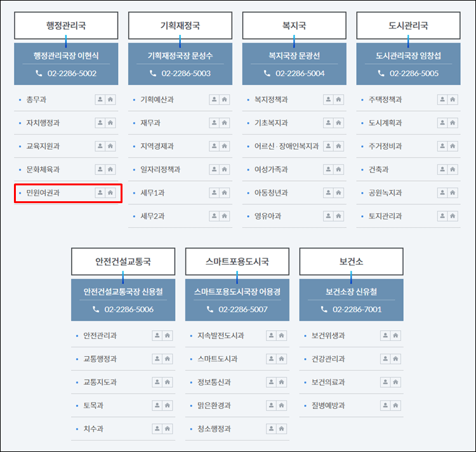Viewport: 476px width, 452px height.
Task: Click the 청소행정과 department name
Action: point(215,429)
